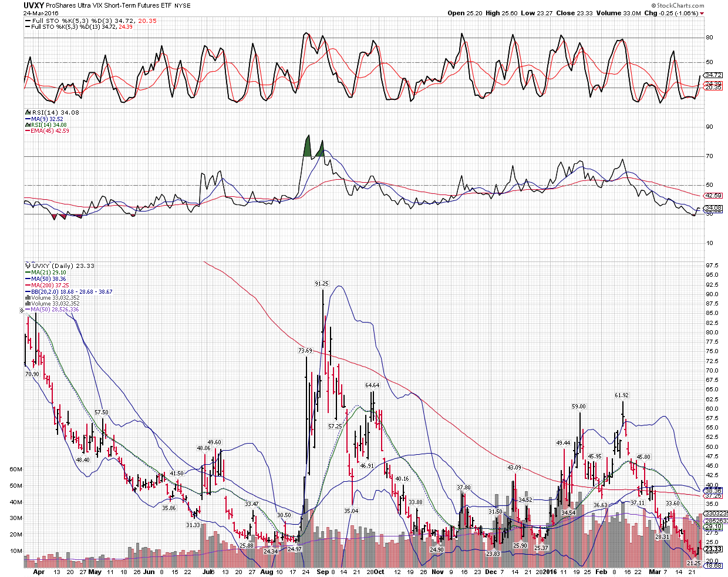Click the 34.72 stochastic value tag
This screenshot has width=728, height=577.
713,75
